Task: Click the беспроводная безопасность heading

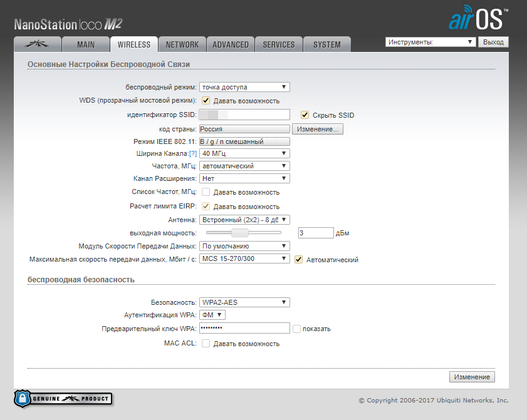Action: click(x=81, y=279)
